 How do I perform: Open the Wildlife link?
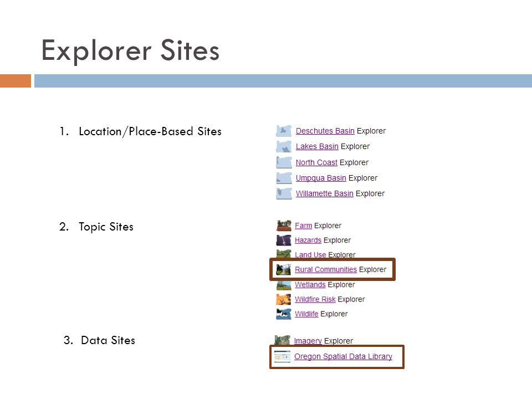pos(306,314)
